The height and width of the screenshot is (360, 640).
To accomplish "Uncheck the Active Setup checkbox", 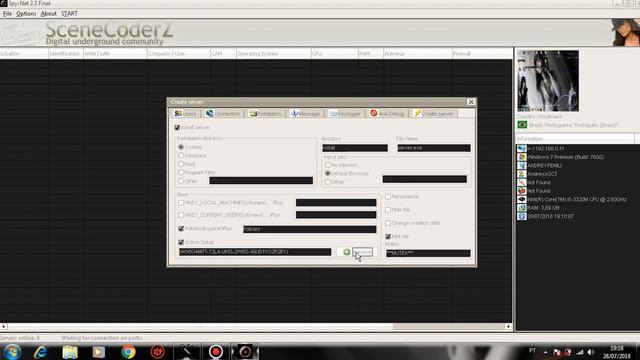I will (181, 242).
